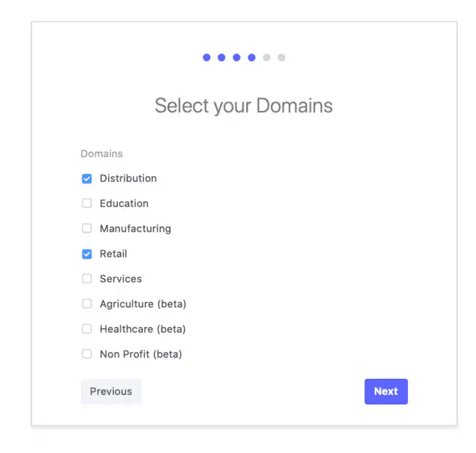Turn on the Healthcare (beta) checkbox
476x453 pixels.
pyautogui.click(x=87, y=329)
